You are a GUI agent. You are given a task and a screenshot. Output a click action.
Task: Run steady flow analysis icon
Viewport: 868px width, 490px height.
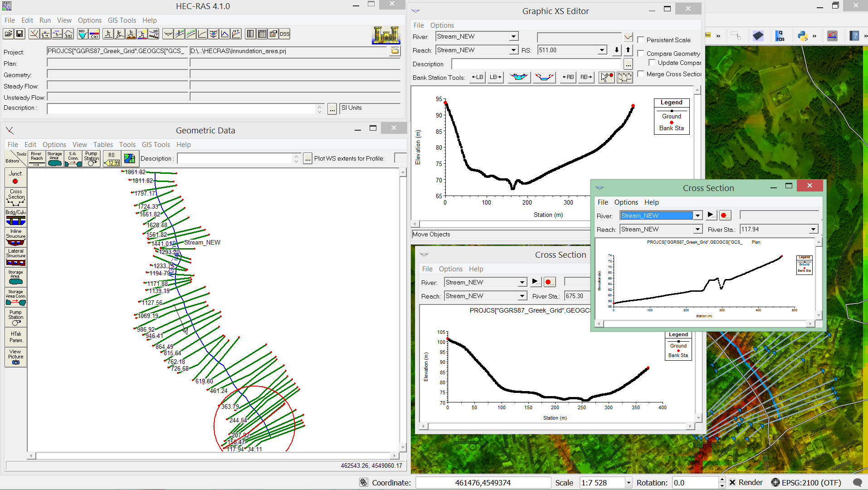[108, 34]
